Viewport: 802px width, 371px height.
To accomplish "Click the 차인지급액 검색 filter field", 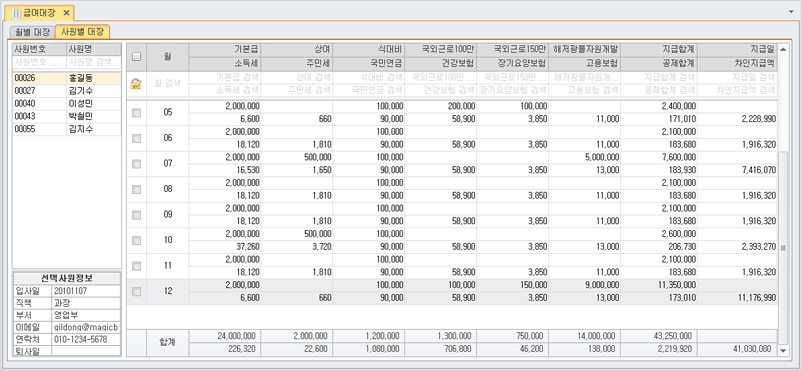I will click(x=738, y=91).
